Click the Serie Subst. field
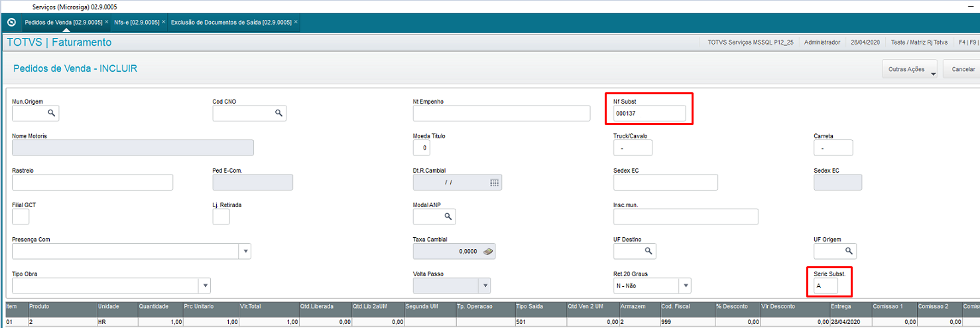The image size is (980, 328). 826,286
